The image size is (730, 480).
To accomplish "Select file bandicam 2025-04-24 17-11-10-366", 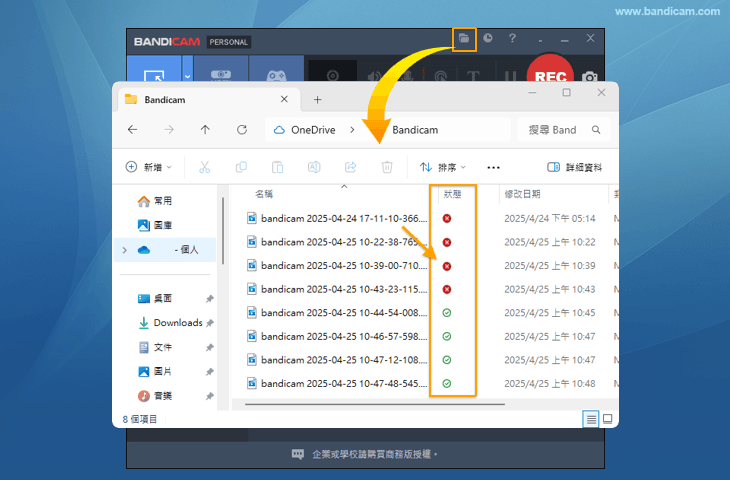I will (x=337, y=218).
